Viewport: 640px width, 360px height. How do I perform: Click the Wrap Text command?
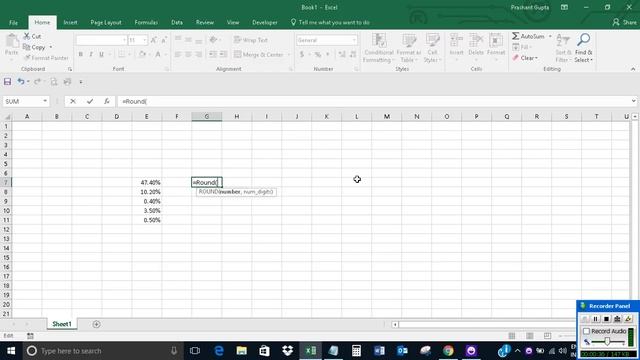251,40
